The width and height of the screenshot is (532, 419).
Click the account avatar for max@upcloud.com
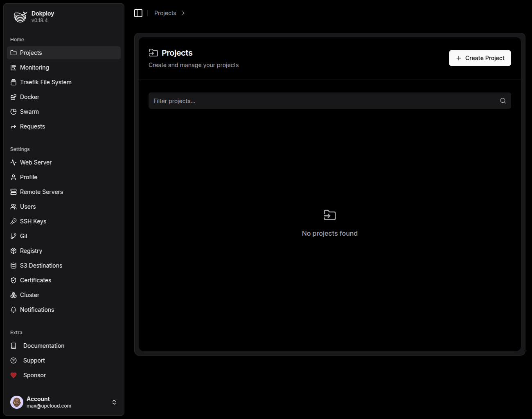pyautogui.click(x=17, y=402)
